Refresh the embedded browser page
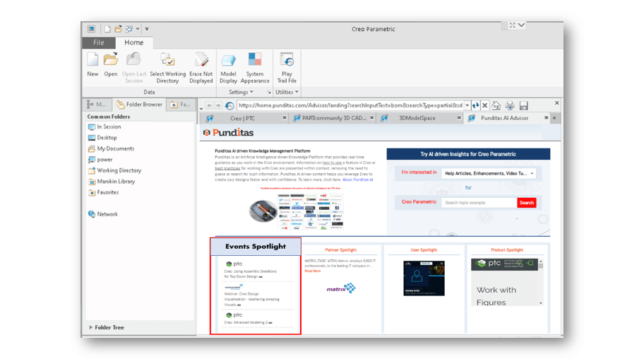This screenshot has height=359, width=644. [475, 105]
